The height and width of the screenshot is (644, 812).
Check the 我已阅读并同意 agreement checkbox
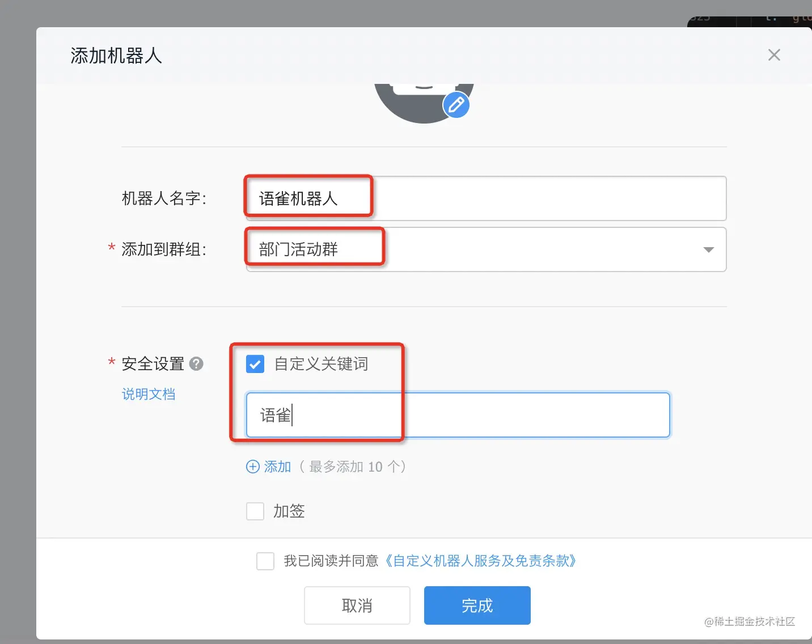265,561
